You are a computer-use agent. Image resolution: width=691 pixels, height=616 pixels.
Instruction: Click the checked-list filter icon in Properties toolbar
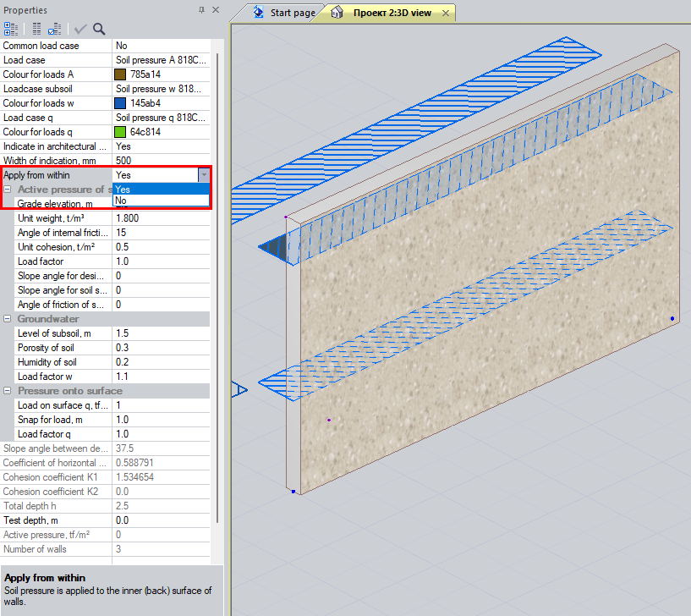click(x=54, y=28)
